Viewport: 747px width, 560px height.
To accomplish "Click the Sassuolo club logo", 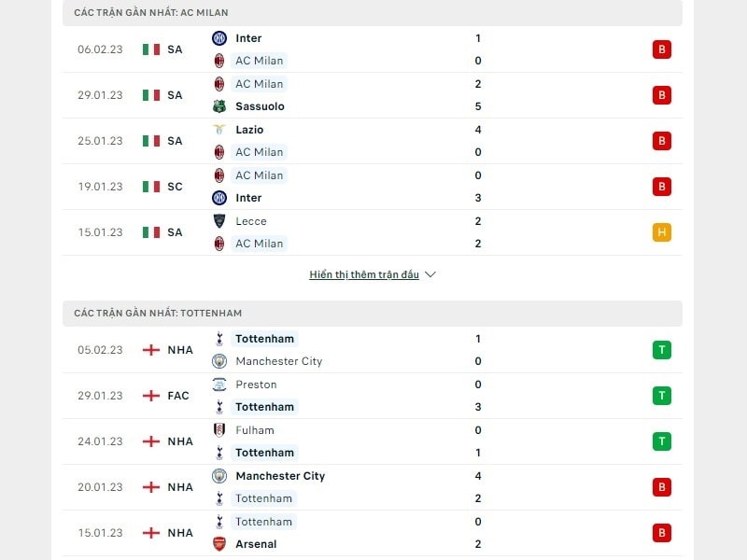I will coord(218,106).
